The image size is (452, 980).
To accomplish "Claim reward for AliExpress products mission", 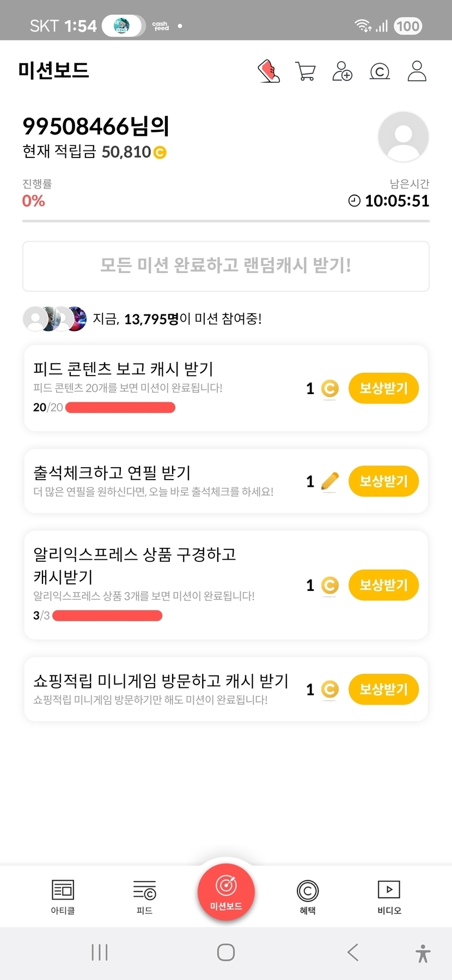I will click(383, 585).
